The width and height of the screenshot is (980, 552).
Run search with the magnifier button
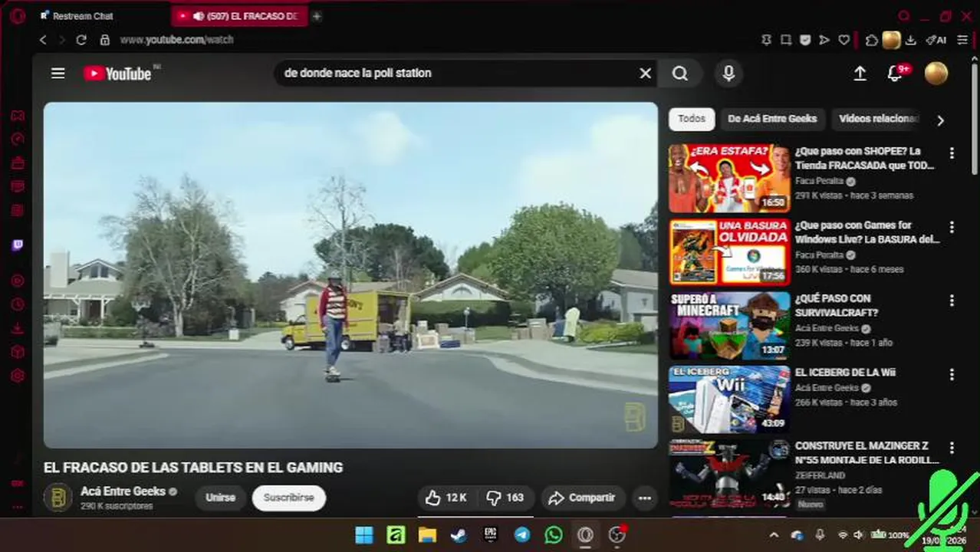[x=680, y=73]
